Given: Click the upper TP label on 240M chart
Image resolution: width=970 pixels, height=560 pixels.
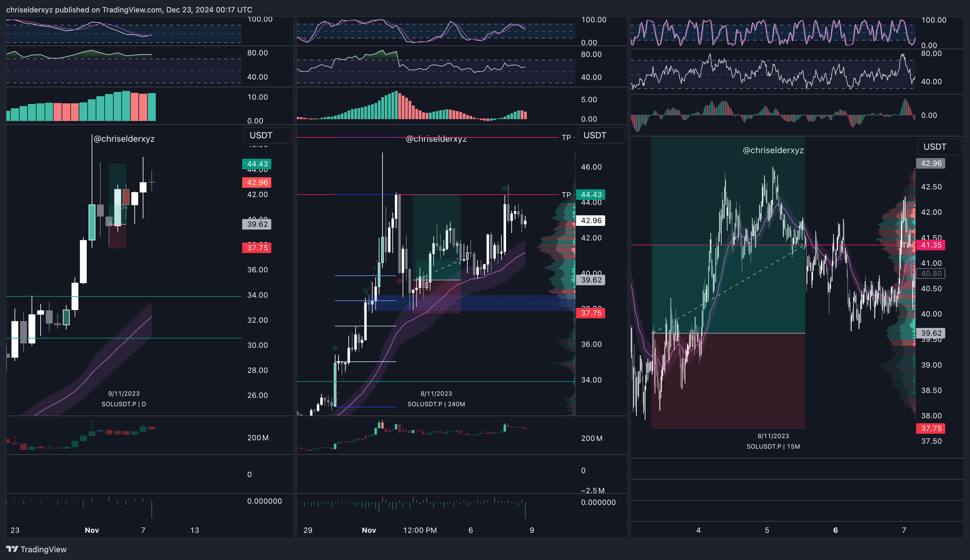Looking at the screenshot, I should click(566, 138).
